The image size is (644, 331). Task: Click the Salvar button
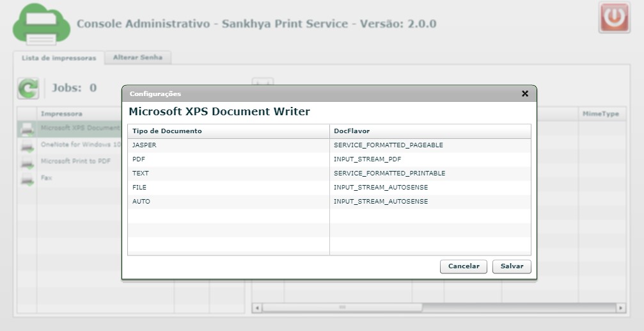[512, 266]
